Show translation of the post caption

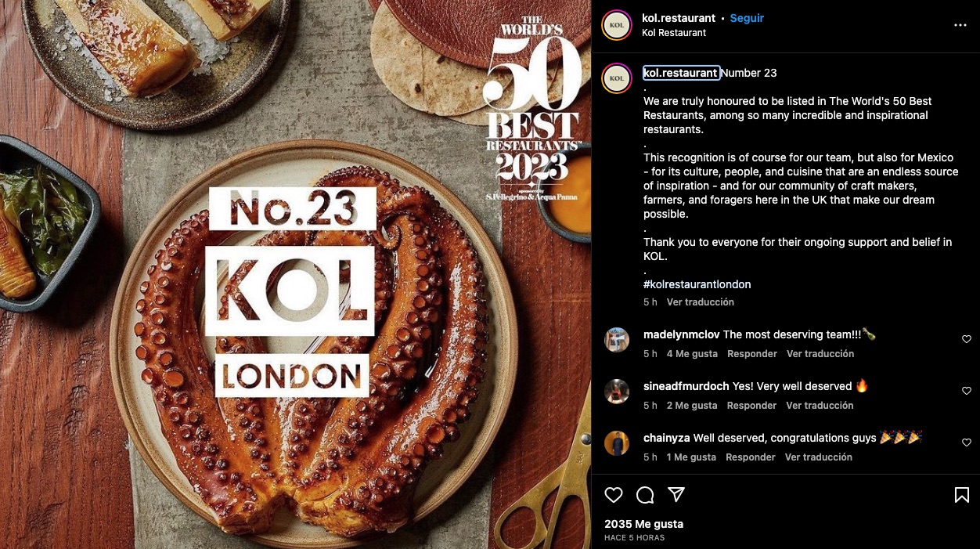700,302
